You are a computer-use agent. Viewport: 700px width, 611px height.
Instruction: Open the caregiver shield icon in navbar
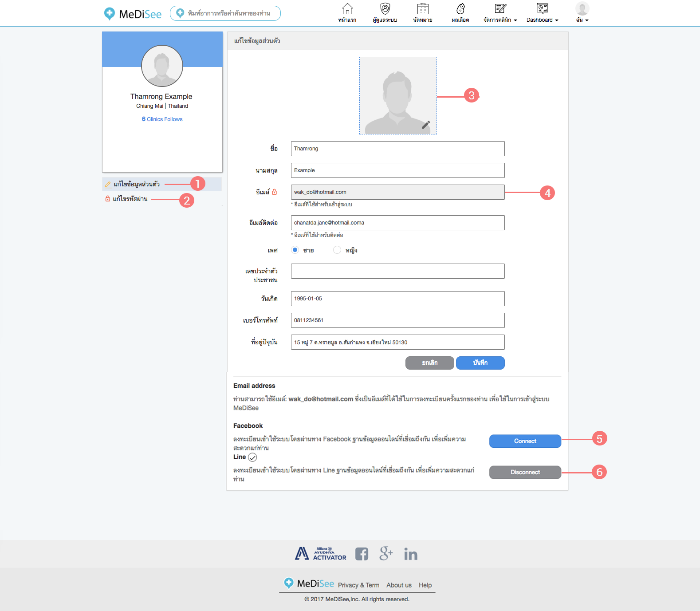pos(385,9)
